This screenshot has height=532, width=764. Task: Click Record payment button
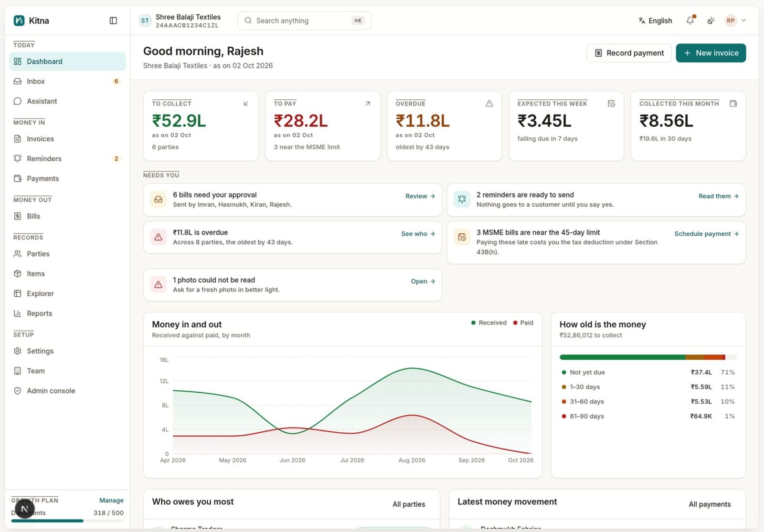629,53
